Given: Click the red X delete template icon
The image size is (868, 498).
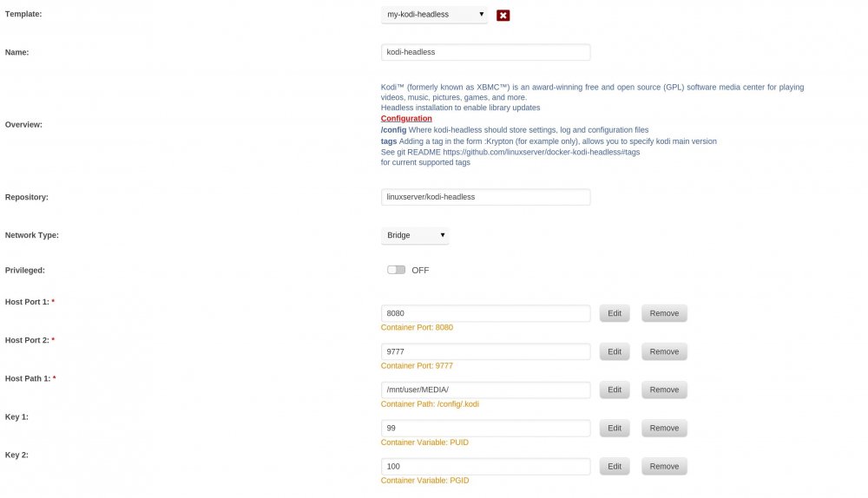Looking at the screenshot, I should tap(503, 16).
